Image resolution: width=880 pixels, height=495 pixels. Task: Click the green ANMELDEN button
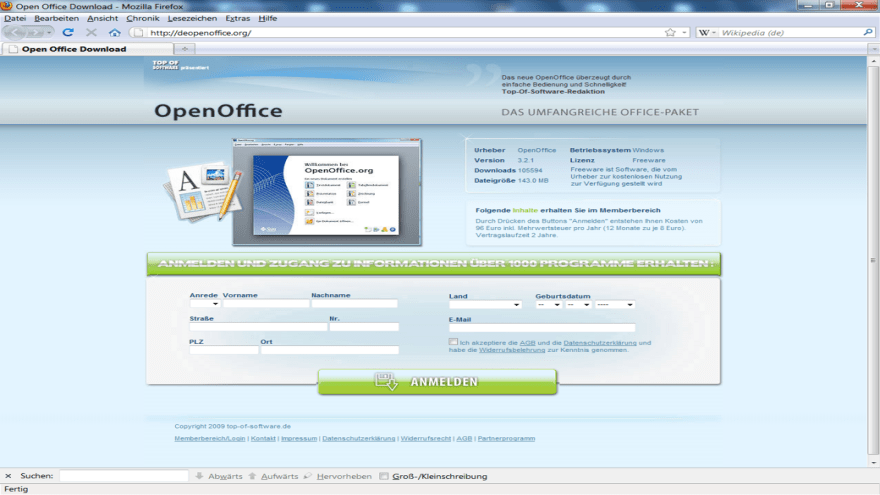tap(437, 382)
